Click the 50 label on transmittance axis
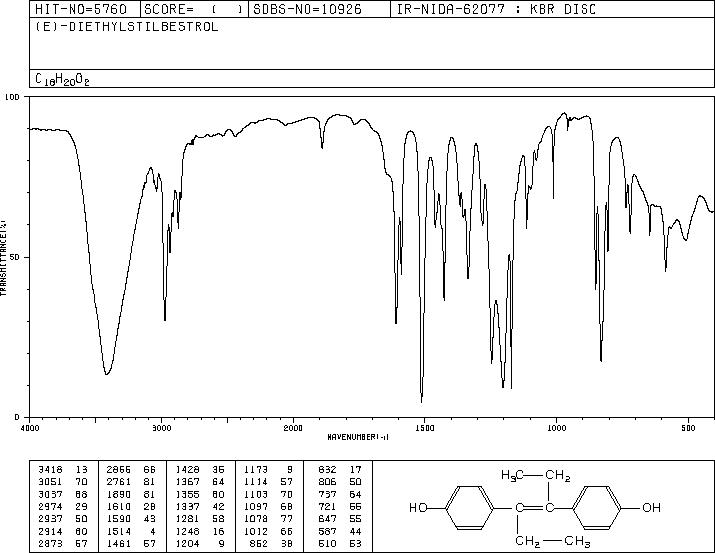Viewport: 715px width, 553px height. click(x=15, y=258)
